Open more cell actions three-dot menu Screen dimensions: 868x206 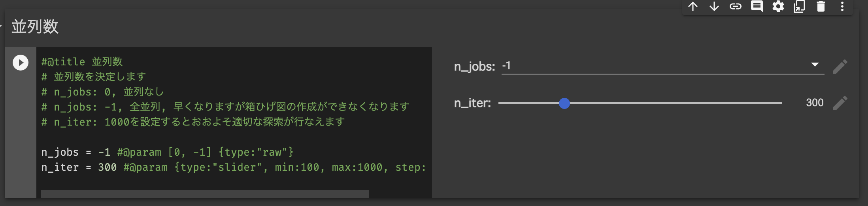842,7
